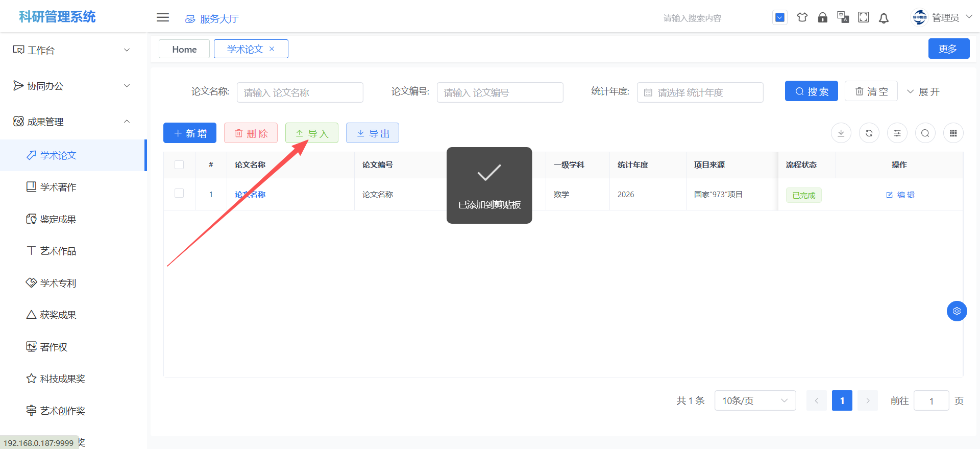Open the theme shirt icon
This screenshot has width=980, height=449.
coord(802,17)
